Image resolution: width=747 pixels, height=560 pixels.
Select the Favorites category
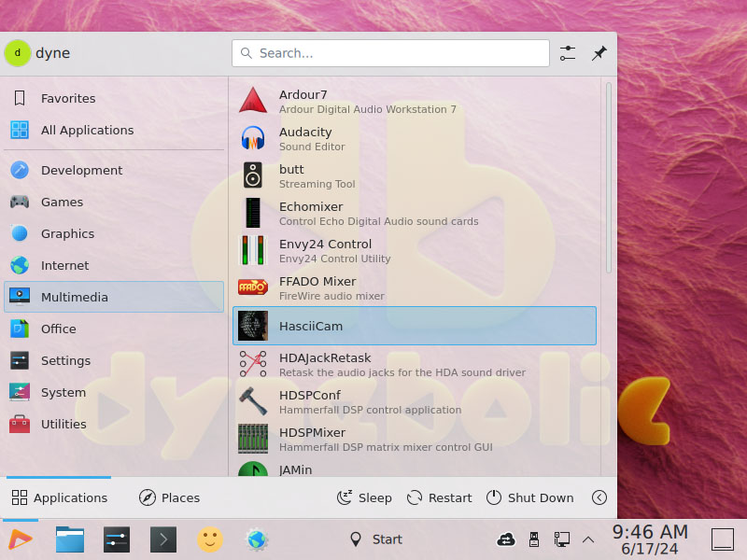point(114,98)
